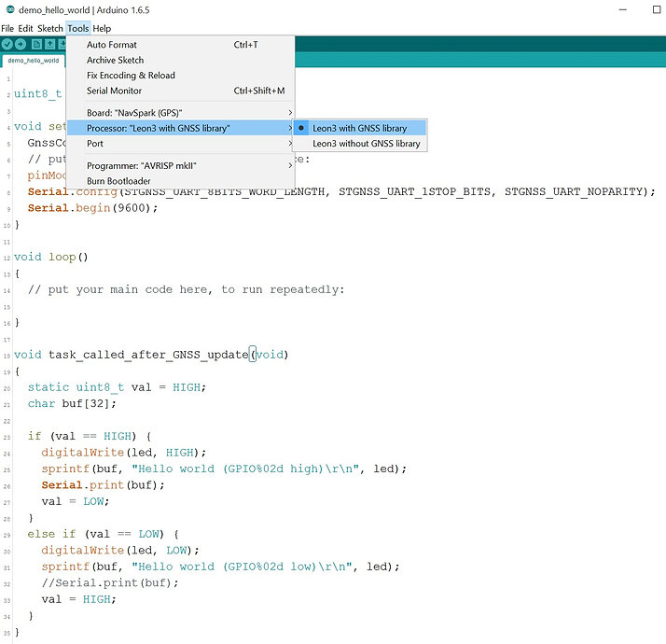Click the "val = LOW;" code line
666x644 pixels.
pyautogui.click(x=76, y=501)
